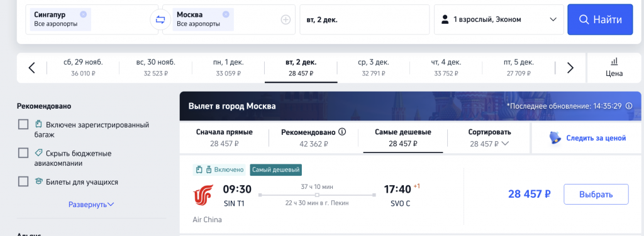
Task: Expand the Сортировать sorting dropdown
Action: (x=489, y=137)
